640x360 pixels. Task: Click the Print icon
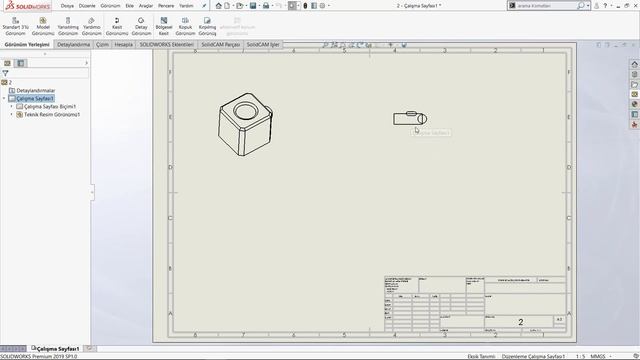(266, 6)
